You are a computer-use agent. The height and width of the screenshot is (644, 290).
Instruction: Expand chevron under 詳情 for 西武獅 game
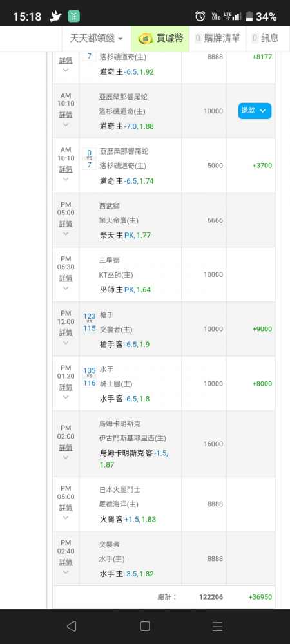(66, 234)
